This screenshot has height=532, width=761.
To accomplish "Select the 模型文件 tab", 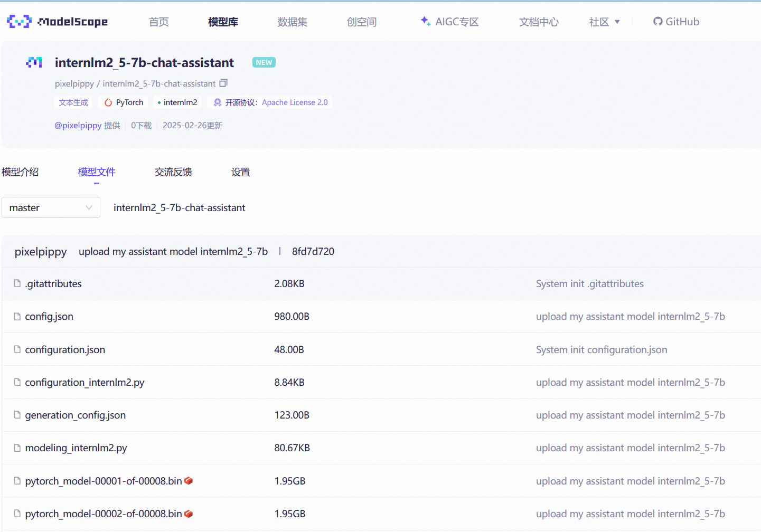I will pos(97,172).
